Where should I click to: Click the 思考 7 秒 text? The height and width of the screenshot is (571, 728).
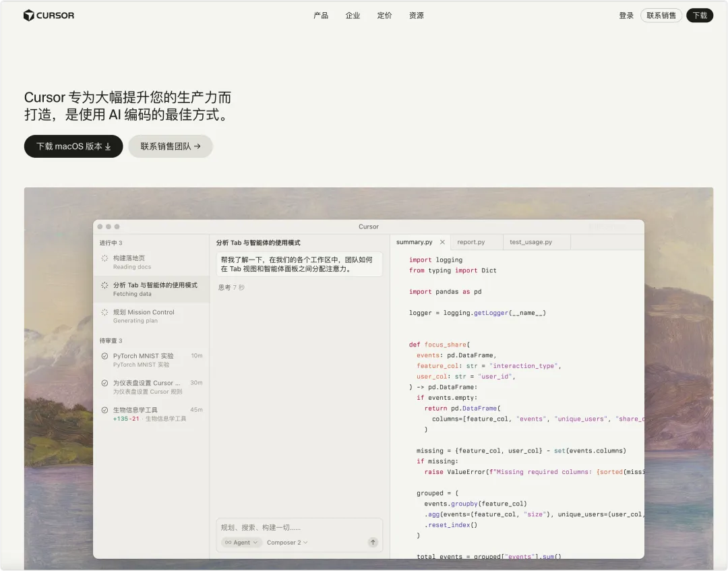(231, 287)
